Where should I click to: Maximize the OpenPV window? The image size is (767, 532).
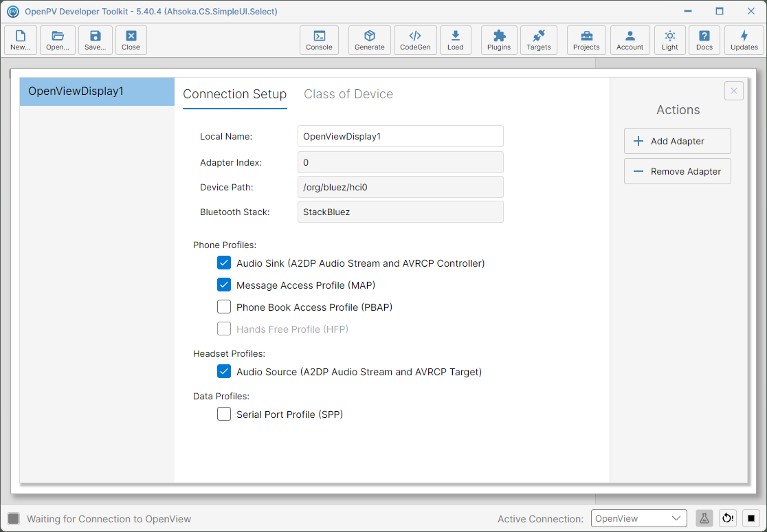719,11
